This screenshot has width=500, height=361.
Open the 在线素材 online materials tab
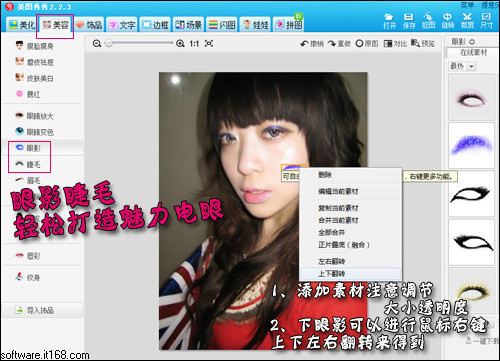coord(473,53)
